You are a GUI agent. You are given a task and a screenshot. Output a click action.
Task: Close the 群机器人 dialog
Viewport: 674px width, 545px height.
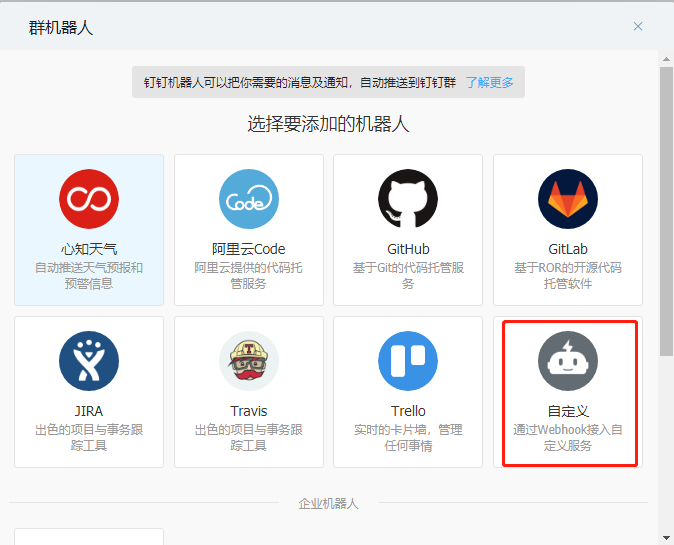pos(638,27)
